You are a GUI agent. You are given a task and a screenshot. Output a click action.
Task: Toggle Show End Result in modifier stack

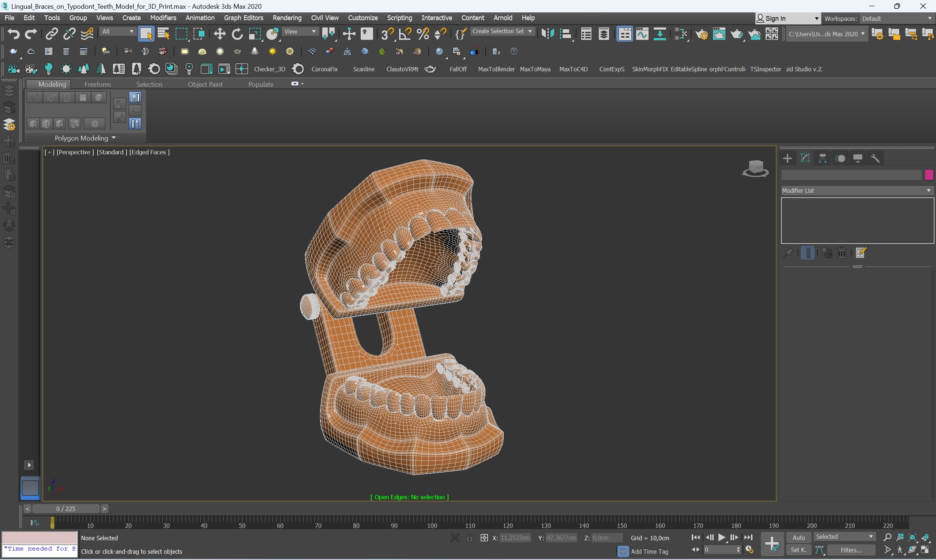(807, 253)
